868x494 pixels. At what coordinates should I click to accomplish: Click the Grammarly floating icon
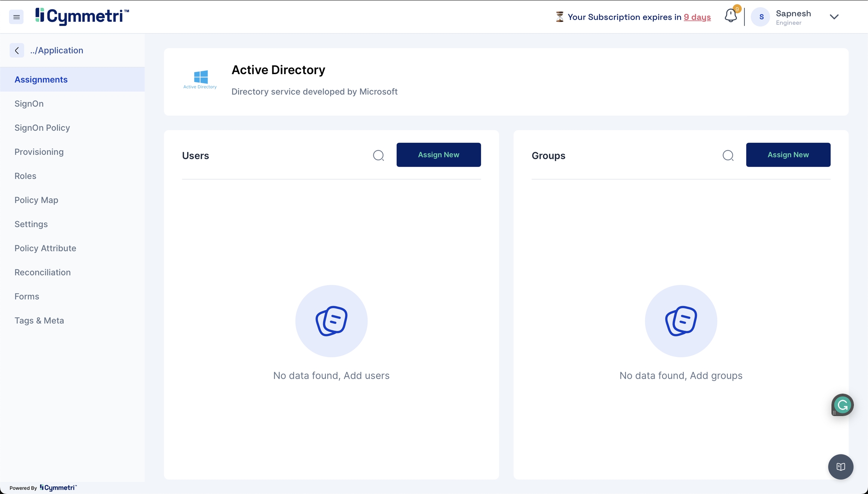842,405
